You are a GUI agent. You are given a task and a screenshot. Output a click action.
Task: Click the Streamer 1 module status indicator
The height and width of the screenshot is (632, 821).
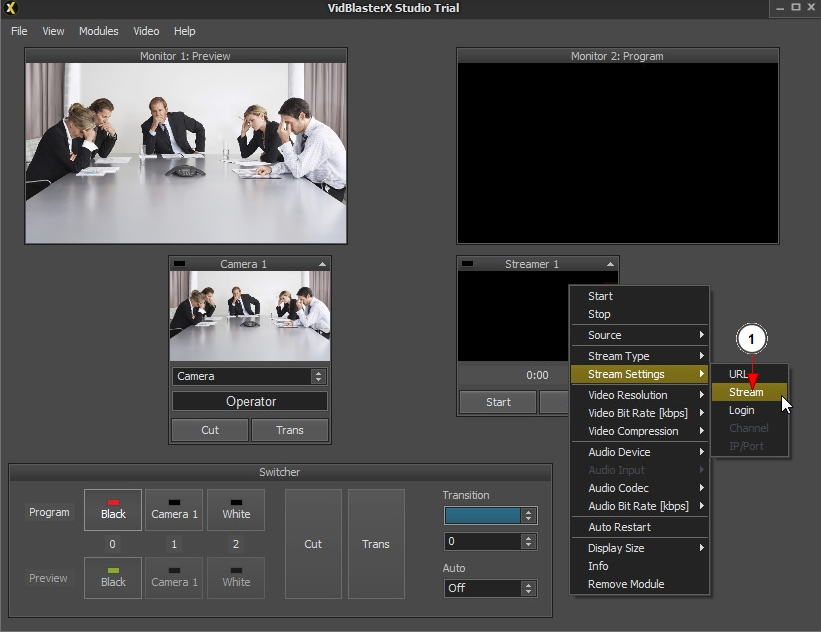(467, 264)
